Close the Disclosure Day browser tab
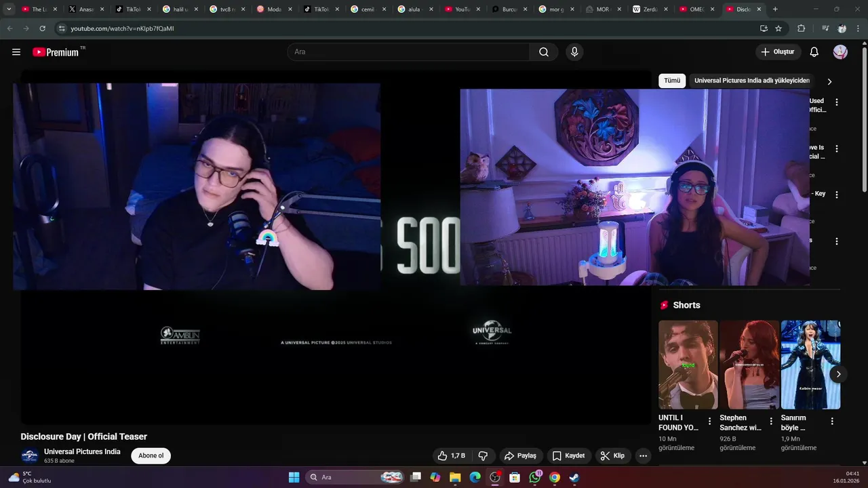Viewport: 868px width, 488px height. tap(759, 9)
